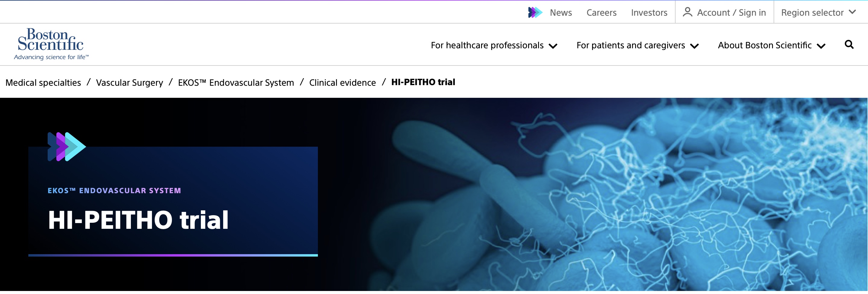
Task: Click the triple-arrow emblem above the hero title
Action: click(x=67, y=147)
